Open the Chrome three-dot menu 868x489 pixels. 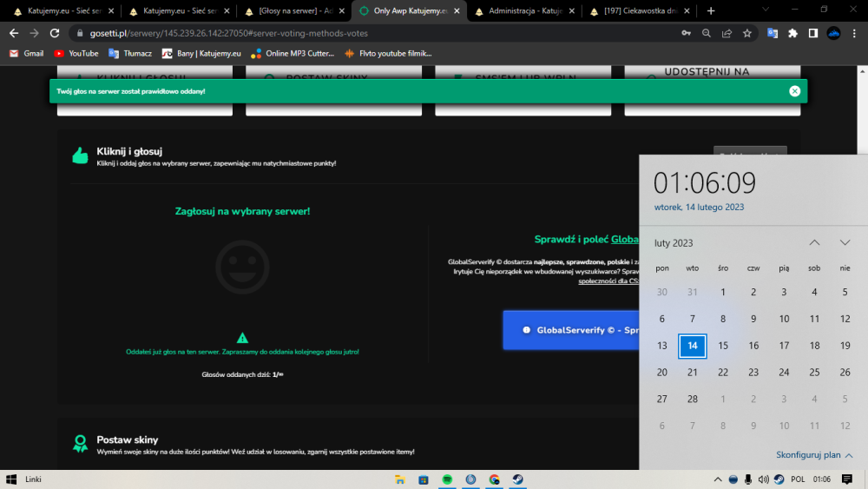coord(854,33)
